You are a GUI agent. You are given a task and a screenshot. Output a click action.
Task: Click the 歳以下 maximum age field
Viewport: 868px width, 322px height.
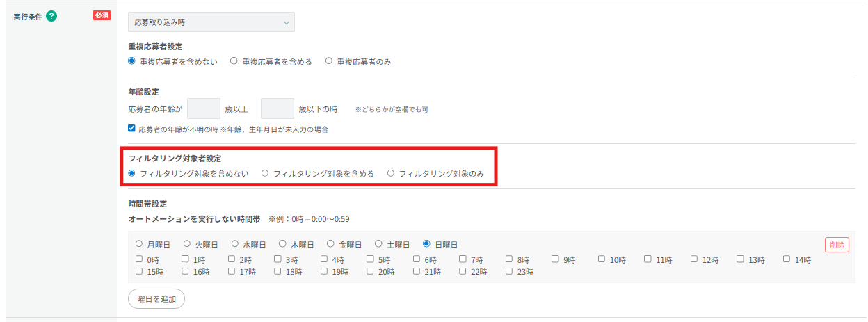[x=277, y=108]
